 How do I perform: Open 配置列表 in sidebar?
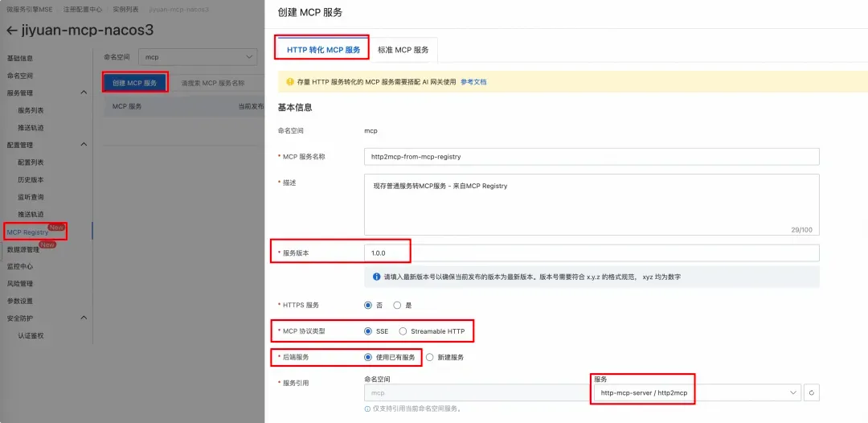tap(31, 162)
